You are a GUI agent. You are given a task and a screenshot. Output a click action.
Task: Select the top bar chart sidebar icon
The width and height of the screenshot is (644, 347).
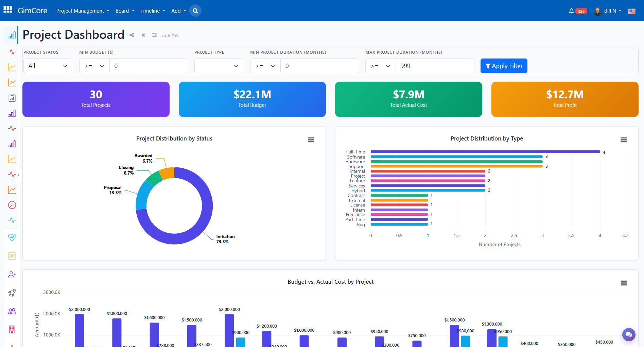[12, 35]
